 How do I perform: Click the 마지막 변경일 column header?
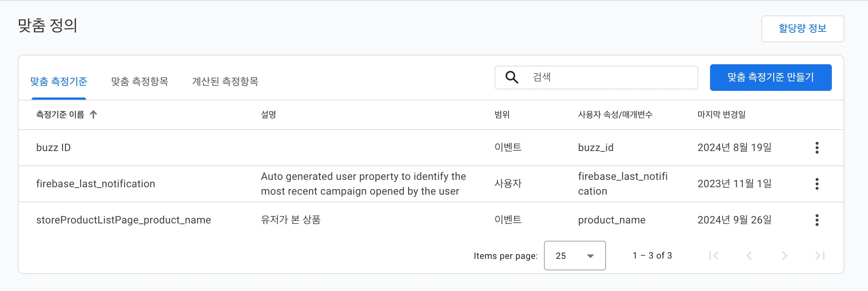(x=721, y=114)
